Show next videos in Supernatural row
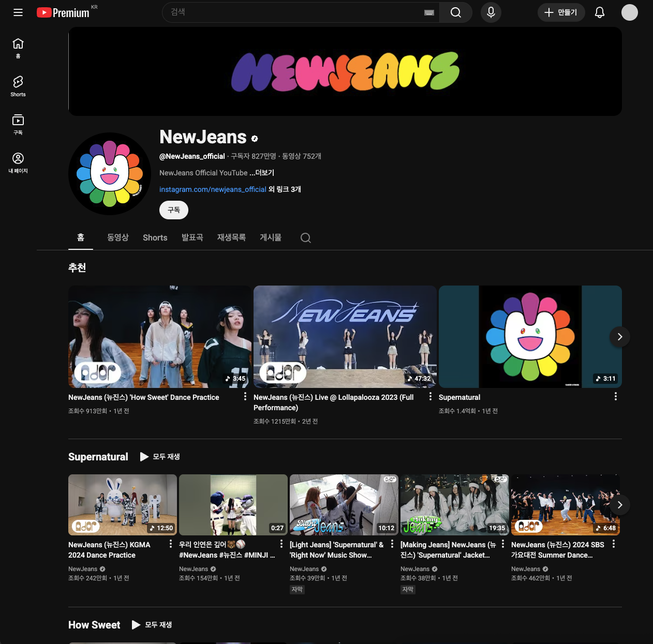This screenshot has width=653, height=644. [x=619, y=505]
